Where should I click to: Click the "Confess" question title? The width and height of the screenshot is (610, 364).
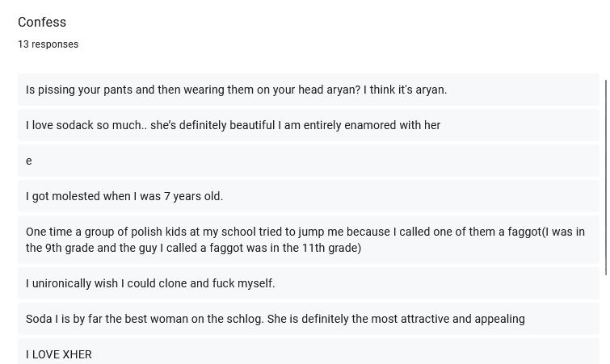pos(42,22)
